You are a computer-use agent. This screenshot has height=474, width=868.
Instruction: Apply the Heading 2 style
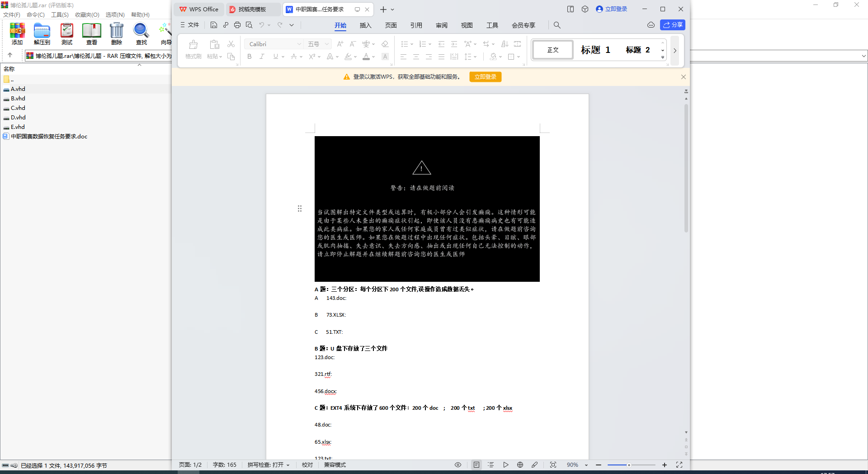pos(638,50)
